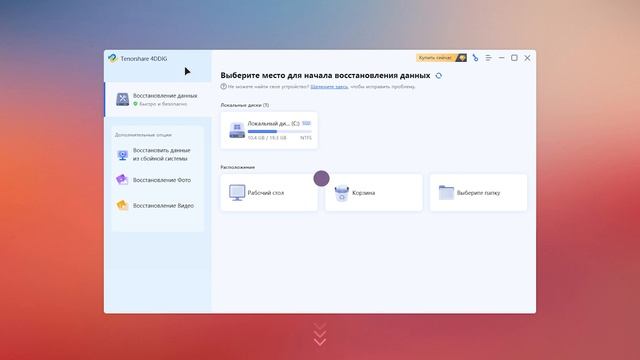Click the key registration icon

tap(476, 58)
